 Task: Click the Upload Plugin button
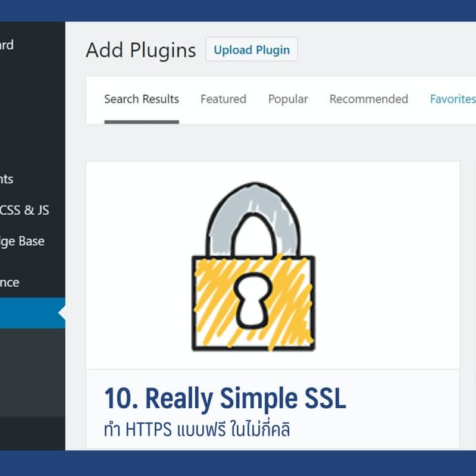click(x=252, y=50)
